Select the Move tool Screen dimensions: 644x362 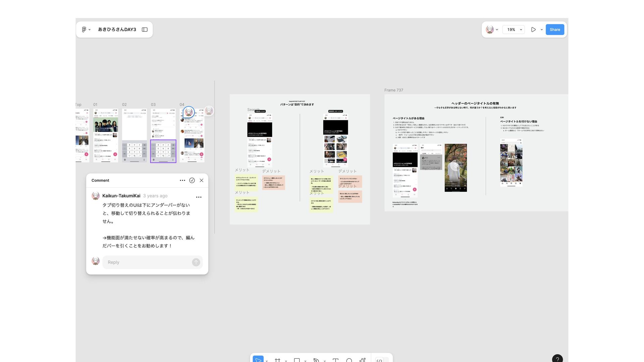258,360
